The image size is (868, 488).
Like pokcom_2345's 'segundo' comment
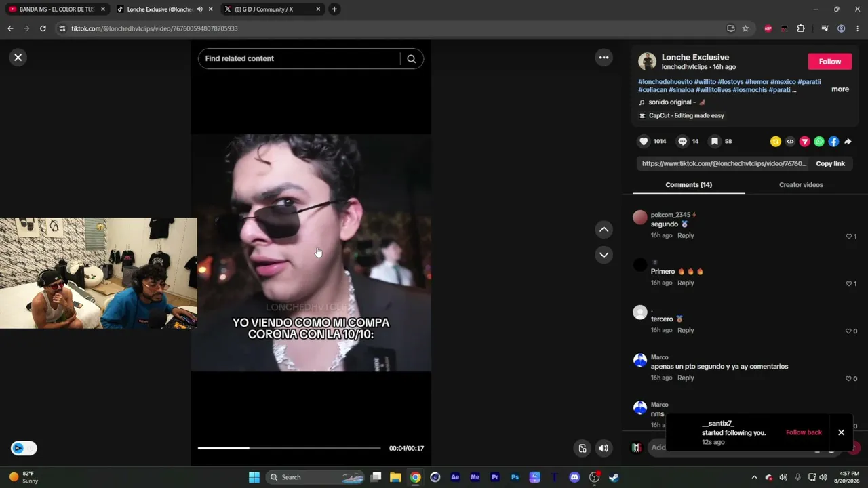point(848,237)
